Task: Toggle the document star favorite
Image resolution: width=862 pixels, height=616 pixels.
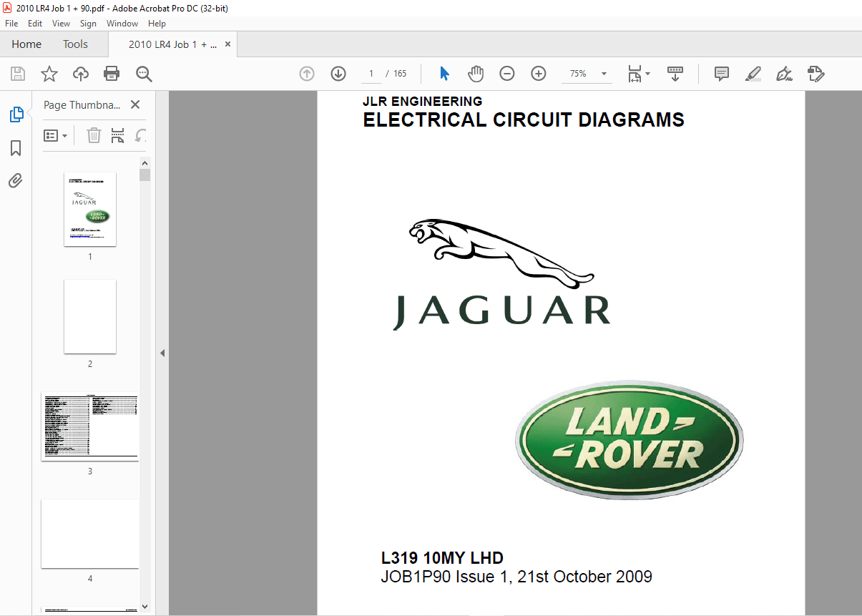Action: click(49, 74)
